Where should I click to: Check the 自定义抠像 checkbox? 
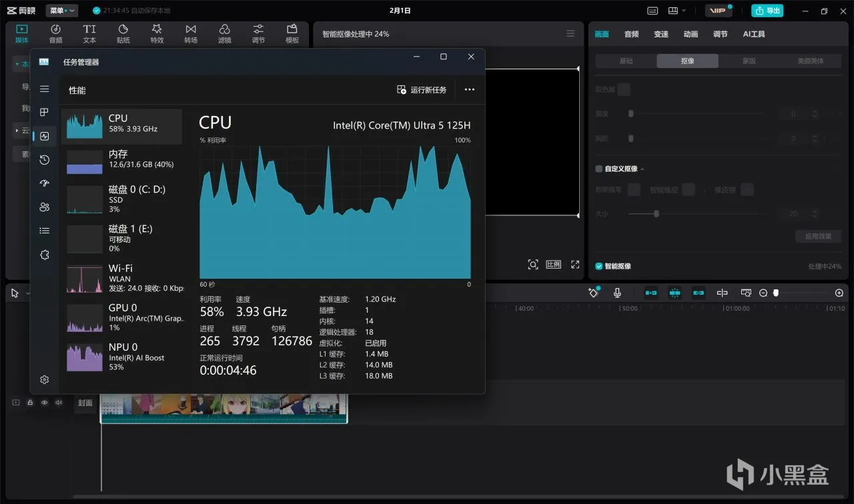pos(598,169)
